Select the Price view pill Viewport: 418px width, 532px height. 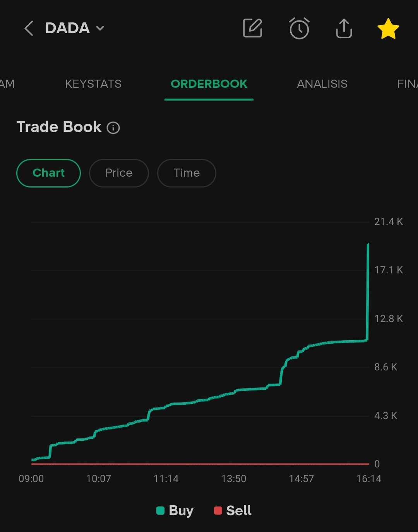(119, 173)
